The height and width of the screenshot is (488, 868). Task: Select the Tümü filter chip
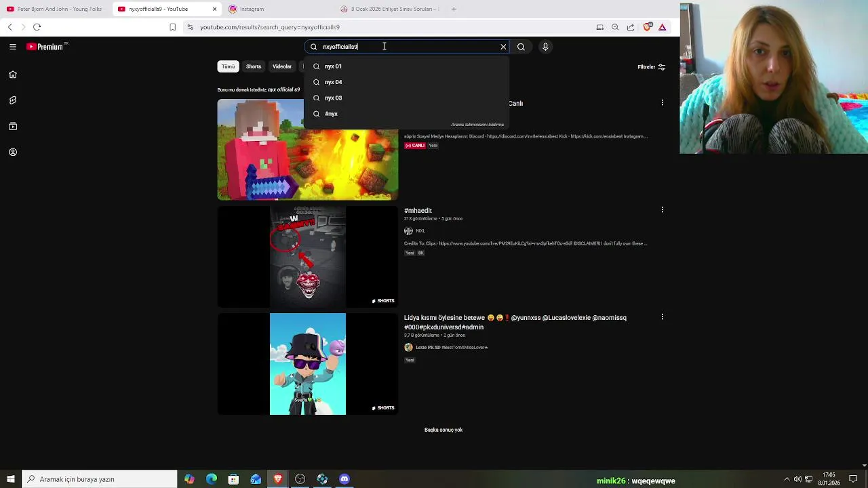point(228,66)
